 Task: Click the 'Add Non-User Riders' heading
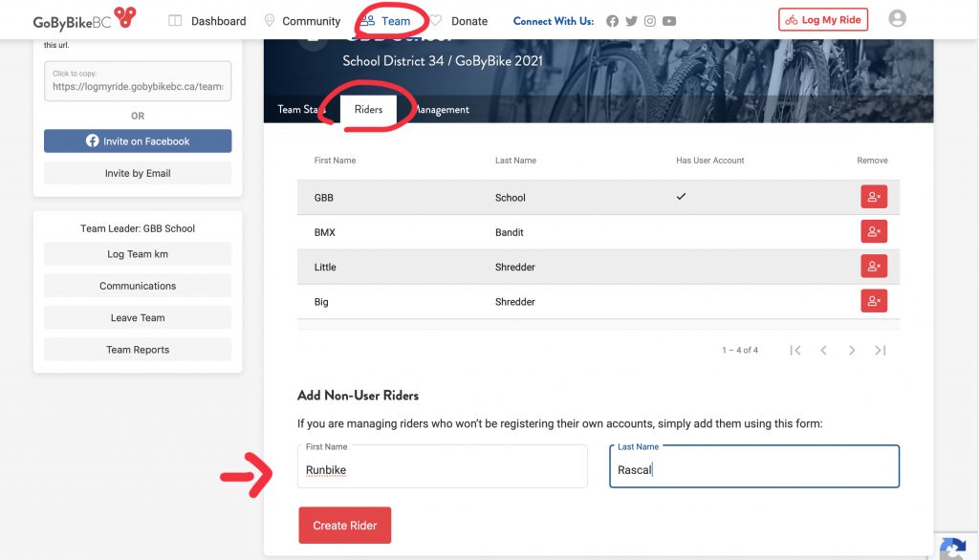[x=358, y=396]
